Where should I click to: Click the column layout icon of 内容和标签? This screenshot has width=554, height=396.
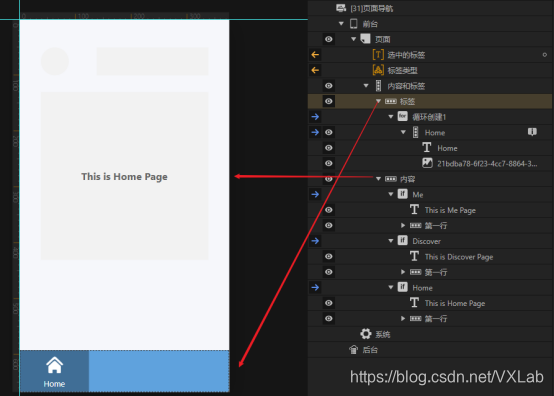(378, 85)
